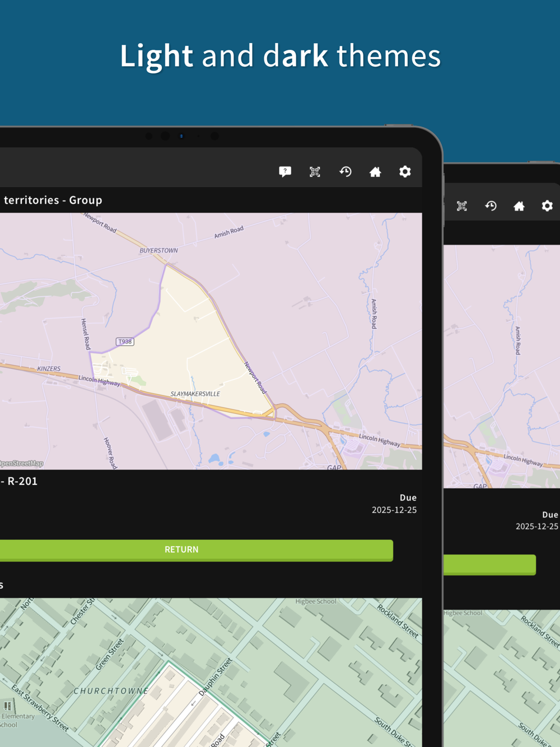Tap QR scan icon on back tablet

[462, 206]
